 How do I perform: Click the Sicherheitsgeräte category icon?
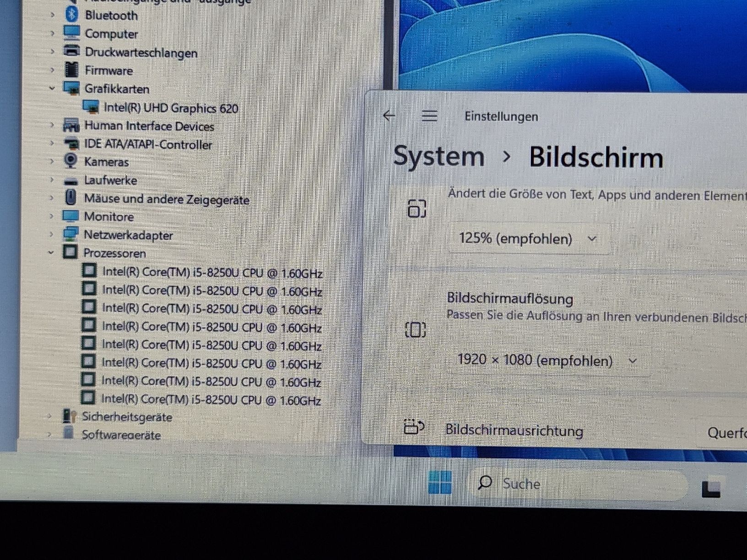(x=69, y=416)
